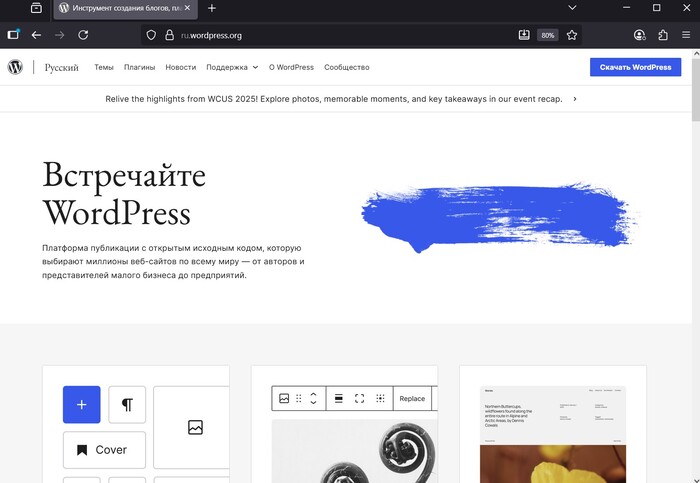Click the page vertical scrollbar thumb
The width and height of the screenshot is (700, 483).
[696, 89]
